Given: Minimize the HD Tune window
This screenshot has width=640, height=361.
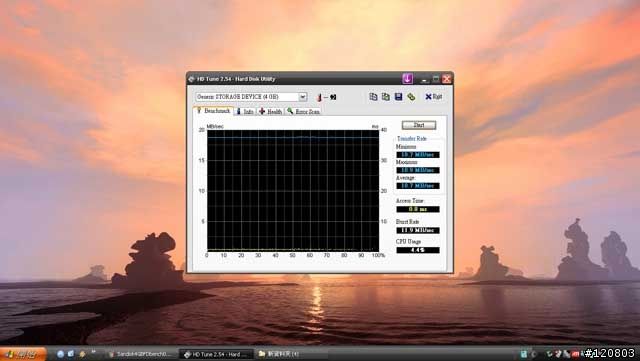Looking at the screenshot, I should tap(425, 79).
